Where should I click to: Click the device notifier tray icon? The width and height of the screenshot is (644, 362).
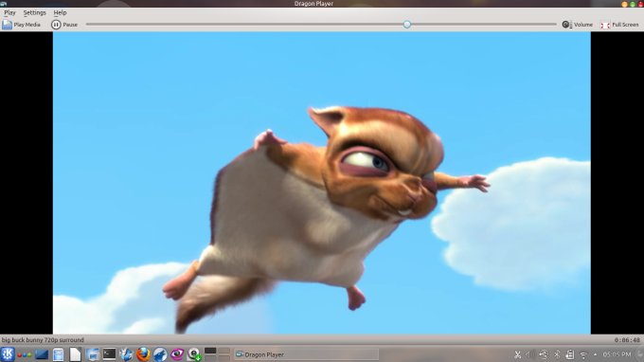tap(544, 354)
